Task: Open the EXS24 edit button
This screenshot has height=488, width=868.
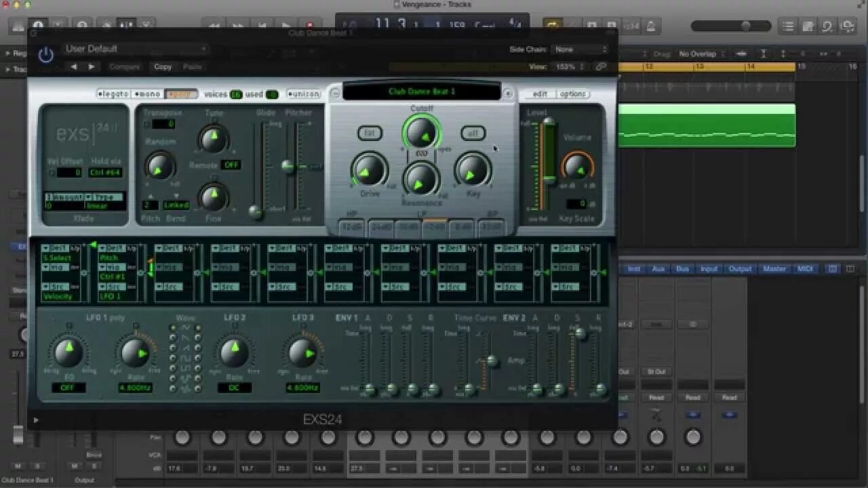Action: tap(540, 94)
